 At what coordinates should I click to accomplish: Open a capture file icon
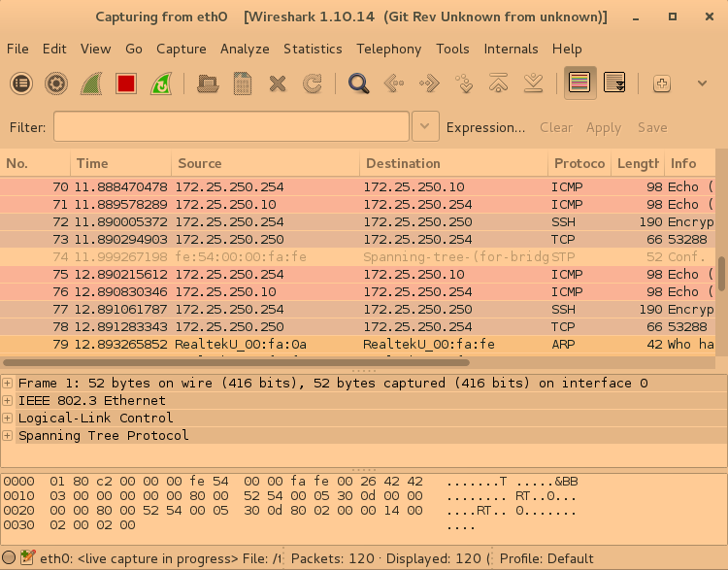pos(208,84)
